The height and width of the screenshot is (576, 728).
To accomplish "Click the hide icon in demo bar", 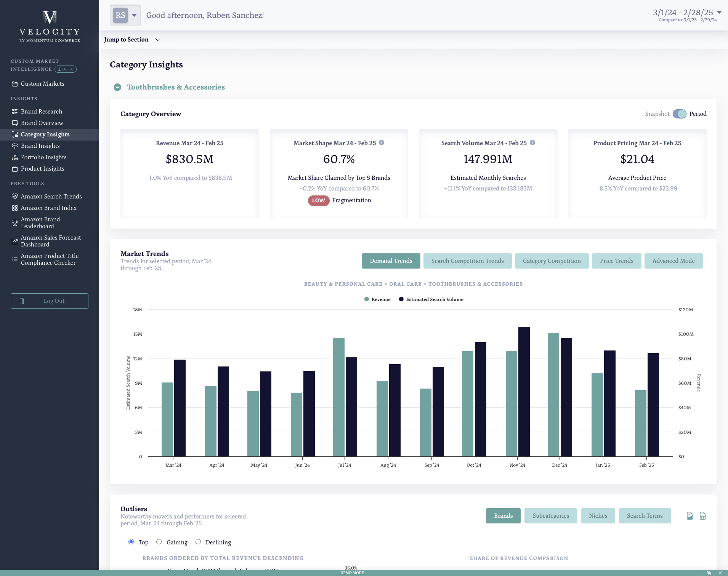I will (709, 573).
